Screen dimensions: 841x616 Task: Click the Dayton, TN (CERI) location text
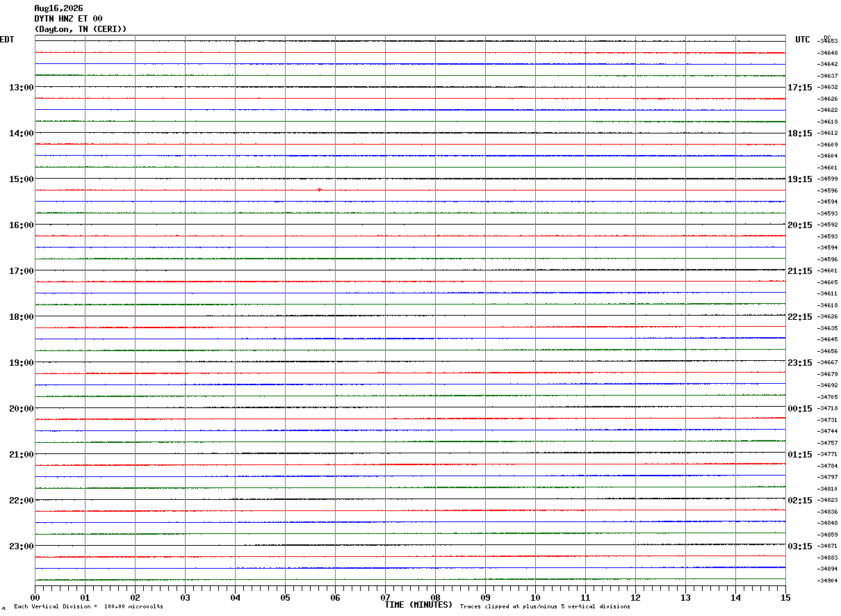81,29
